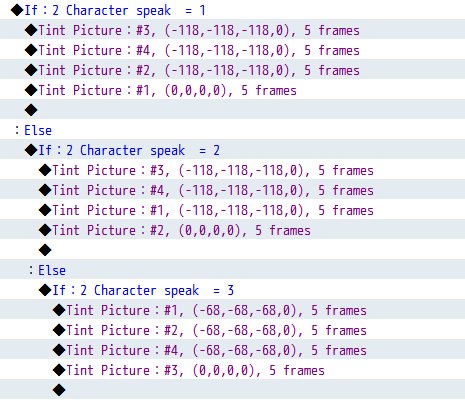This screenshot has height=403, width=465.
Task: Click the empty diamond line under condition = 1
Action: (232, 109)
